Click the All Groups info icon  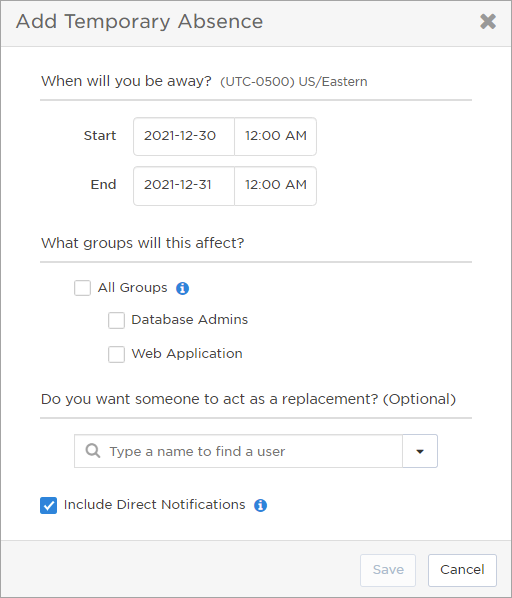pos(182,288)
